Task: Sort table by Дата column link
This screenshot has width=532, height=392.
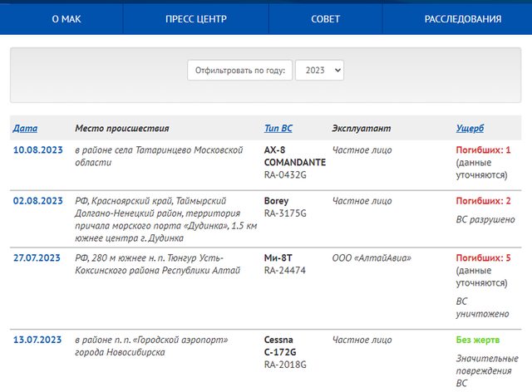Action: click(25, 128)
